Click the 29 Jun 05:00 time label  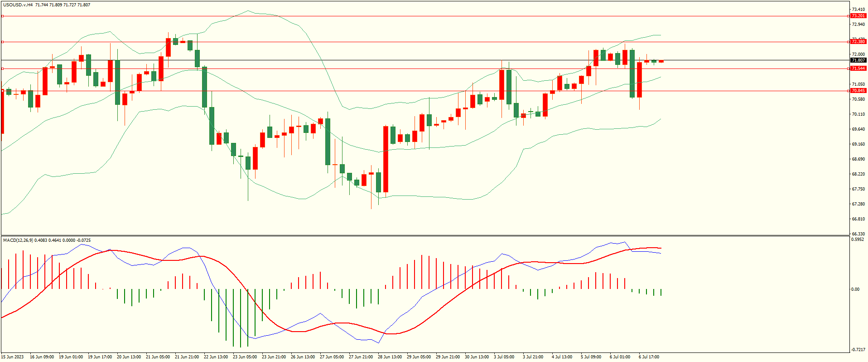tap(419, 357)
